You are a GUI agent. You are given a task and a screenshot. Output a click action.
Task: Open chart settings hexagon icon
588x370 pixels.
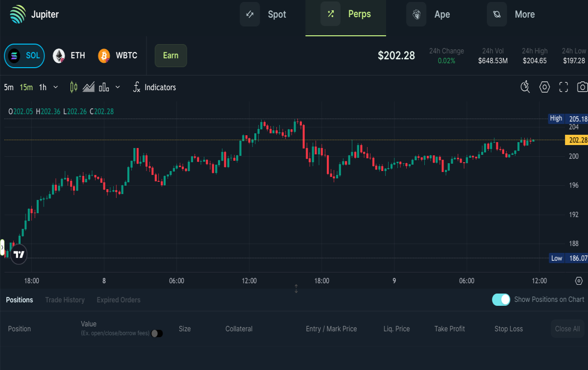(544, 87)
